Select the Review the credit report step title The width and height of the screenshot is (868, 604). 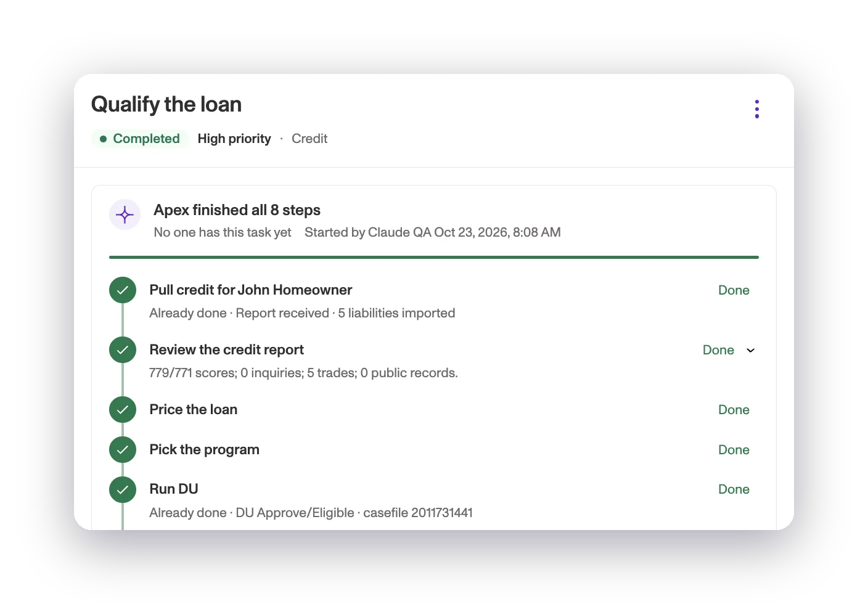(227, 350)
